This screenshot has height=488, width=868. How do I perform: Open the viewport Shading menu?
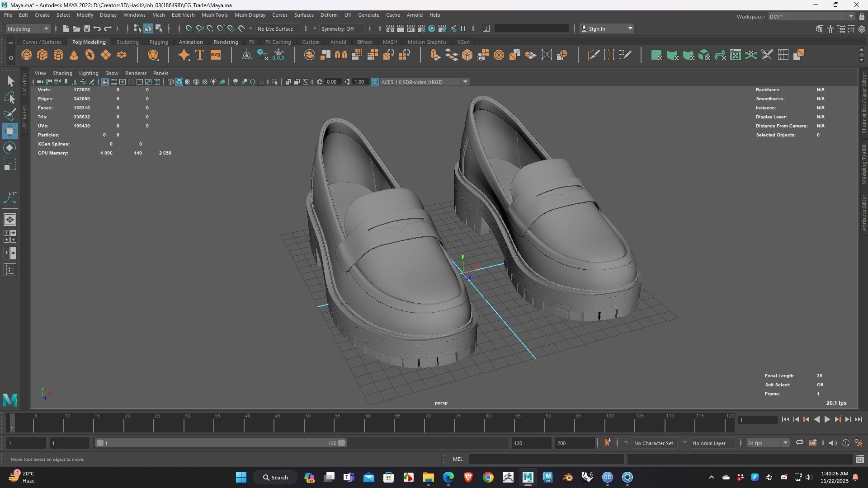coord(62,73)
